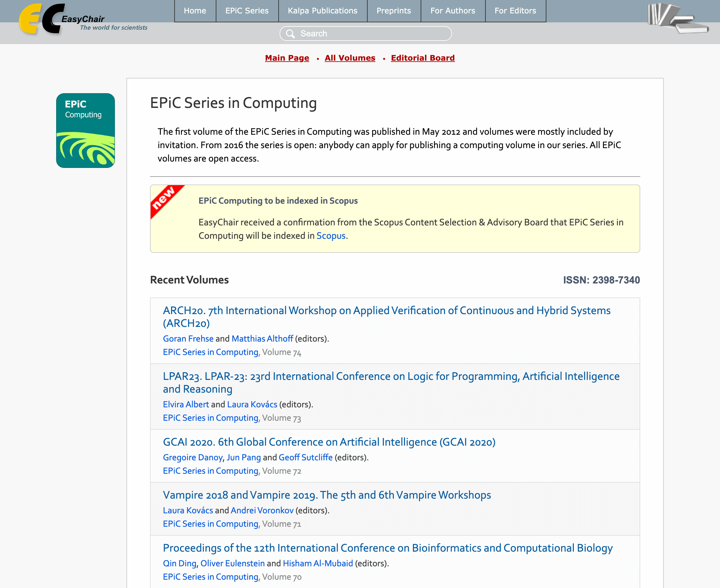Follow the Scopus link

tap(331, 236)
